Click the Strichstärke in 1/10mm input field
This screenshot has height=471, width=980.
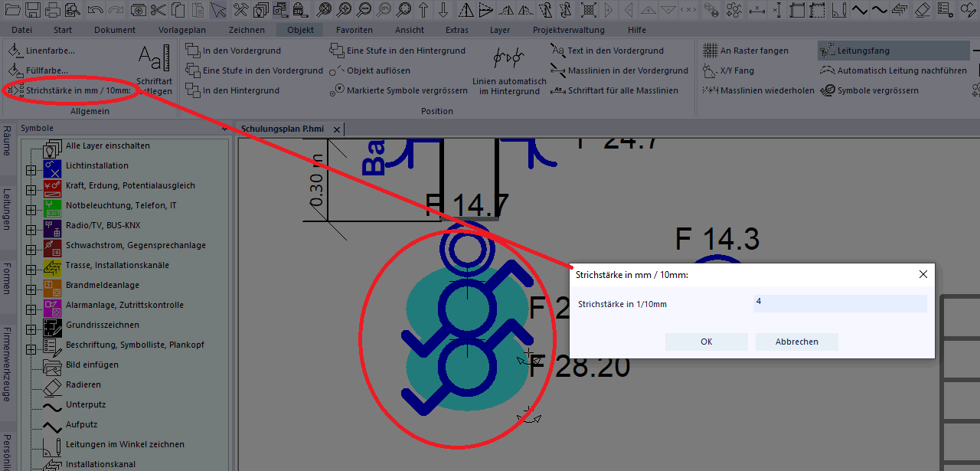pos(839,303)
